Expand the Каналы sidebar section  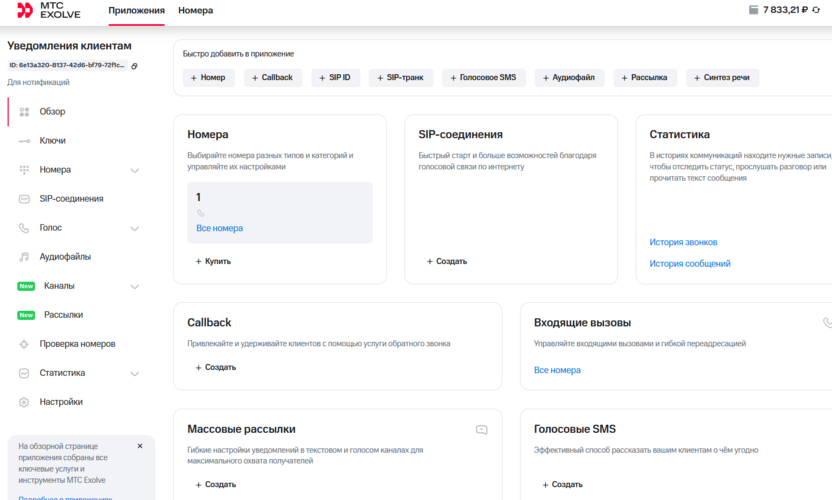135,286
